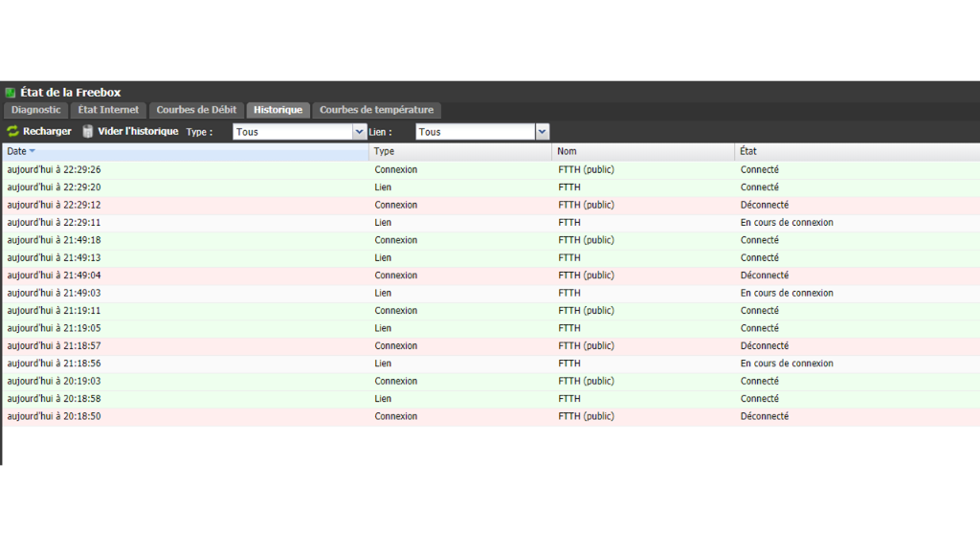Select the 21:49:03 date cell

(54, 293)
